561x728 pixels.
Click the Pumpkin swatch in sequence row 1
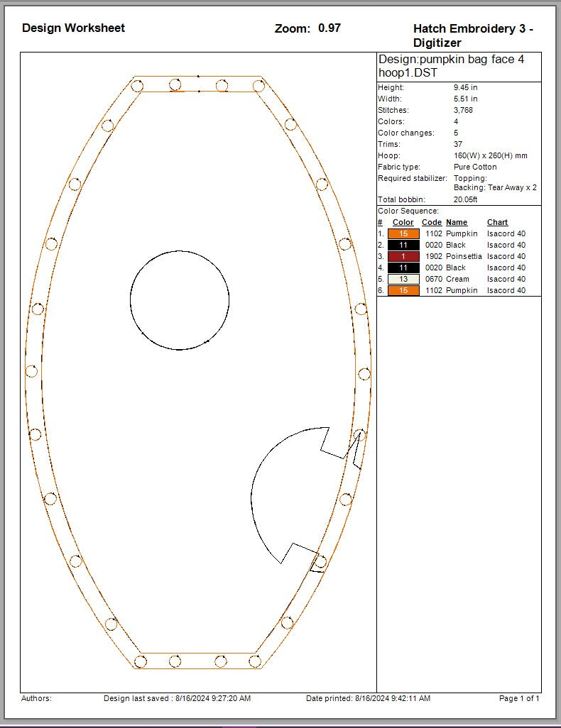(403, 233)
